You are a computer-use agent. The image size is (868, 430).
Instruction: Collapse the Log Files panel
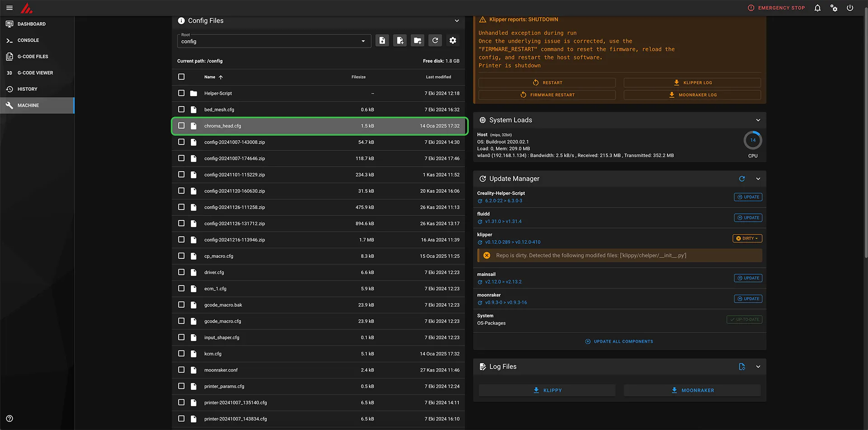pos(758,366)
